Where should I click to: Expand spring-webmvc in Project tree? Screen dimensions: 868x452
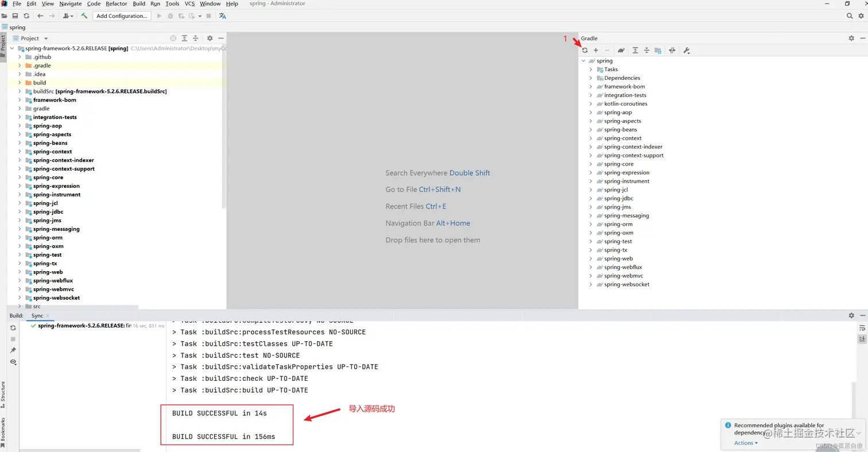click(x=20, y=289)
